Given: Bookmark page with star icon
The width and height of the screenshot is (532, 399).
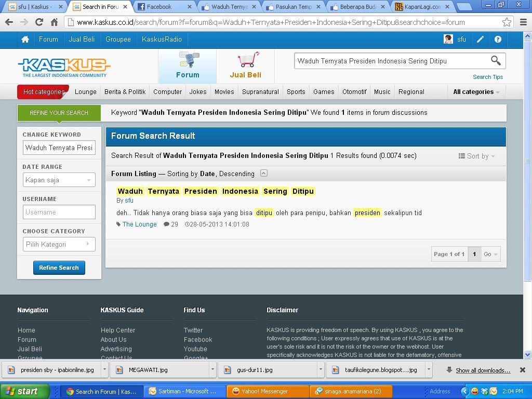Looking at the screenshot, I should coord(507,22).
